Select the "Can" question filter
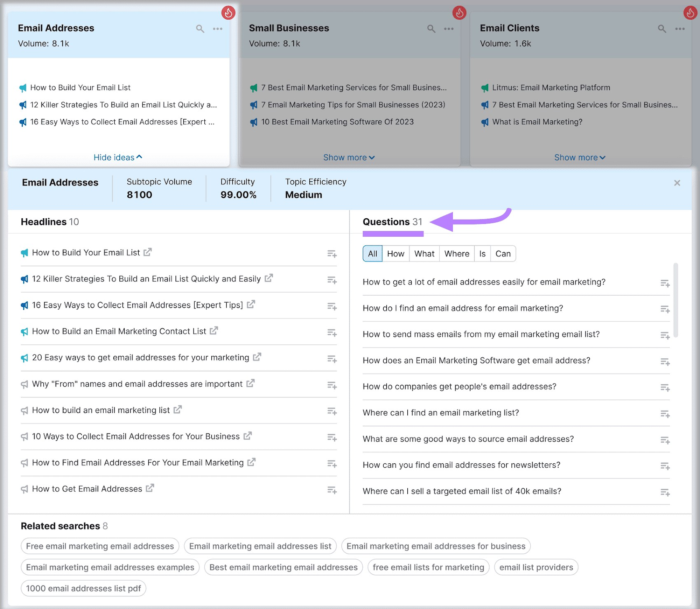 click(503, 254)
